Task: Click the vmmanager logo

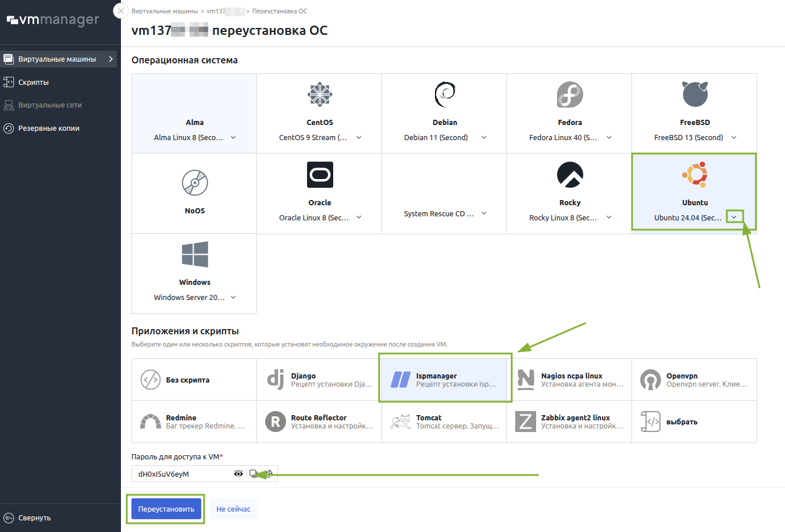Action: [x=53, y=20]
